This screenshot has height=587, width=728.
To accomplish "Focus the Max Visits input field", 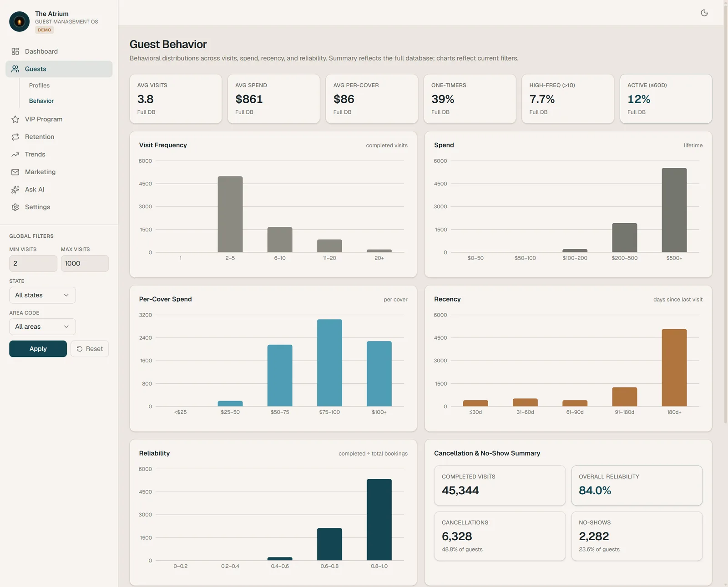I will 85,263.
